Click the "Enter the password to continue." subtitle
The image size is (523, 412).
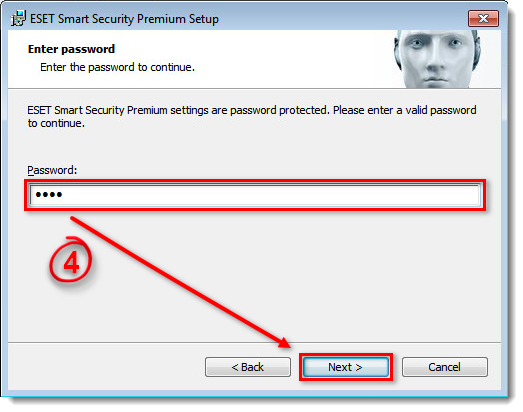tap(117, 67)
